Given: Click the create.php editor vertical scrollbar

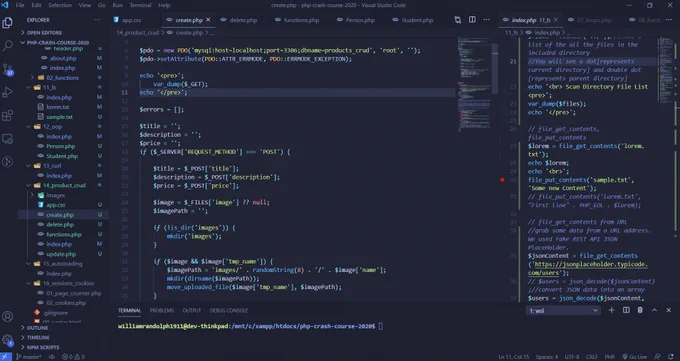Looking at the screenshot, I should pos(495,68).
